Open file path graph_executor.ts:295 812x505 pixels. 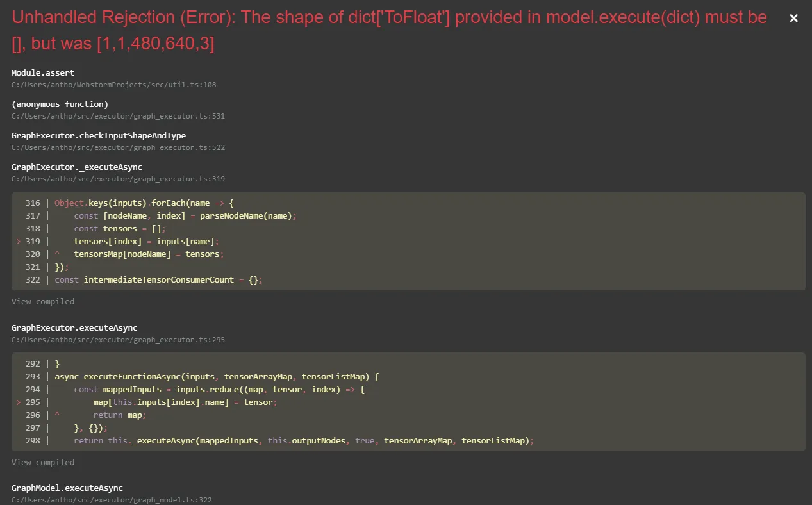pyautogui.click(x=118, y=340)
